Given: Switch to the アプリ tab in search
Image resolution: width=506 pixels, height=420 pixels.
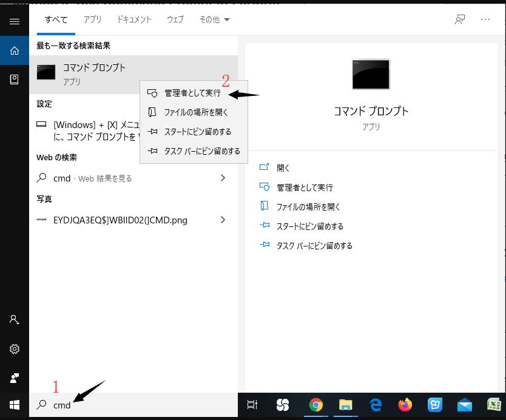Looking at the screenshot, I should click(x=92, y=19).
